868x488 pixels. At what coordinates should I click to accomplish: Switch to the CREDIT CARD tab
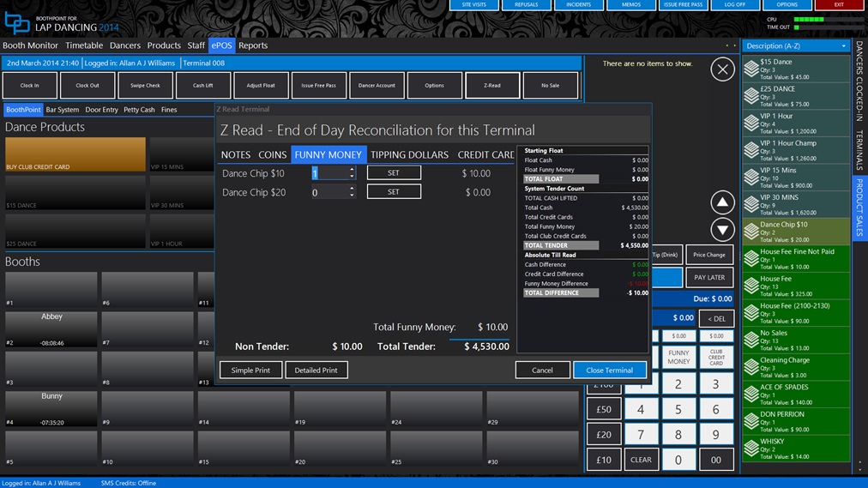(x=485, y=155)
